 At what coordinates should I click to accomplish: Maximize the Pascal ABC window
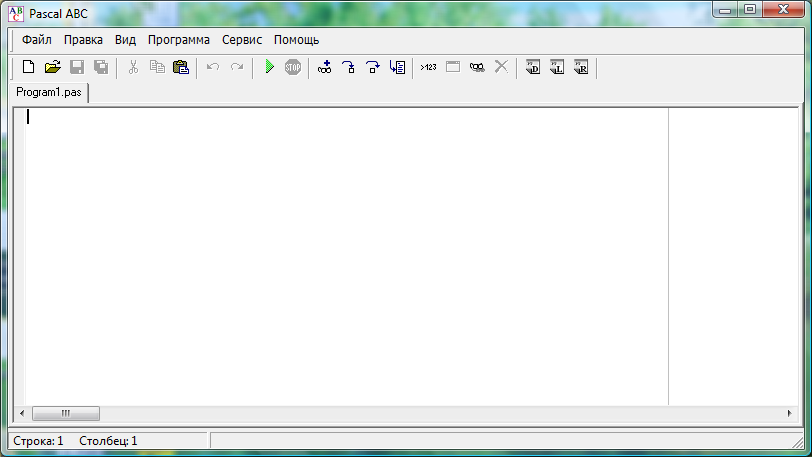[x=749, y=9]
